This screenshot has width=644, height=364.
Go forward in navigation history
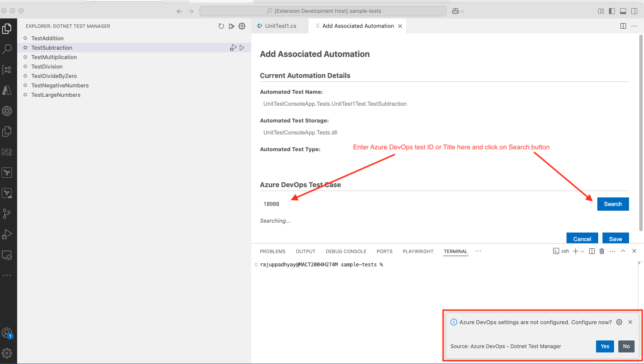(x=191, y=11)
